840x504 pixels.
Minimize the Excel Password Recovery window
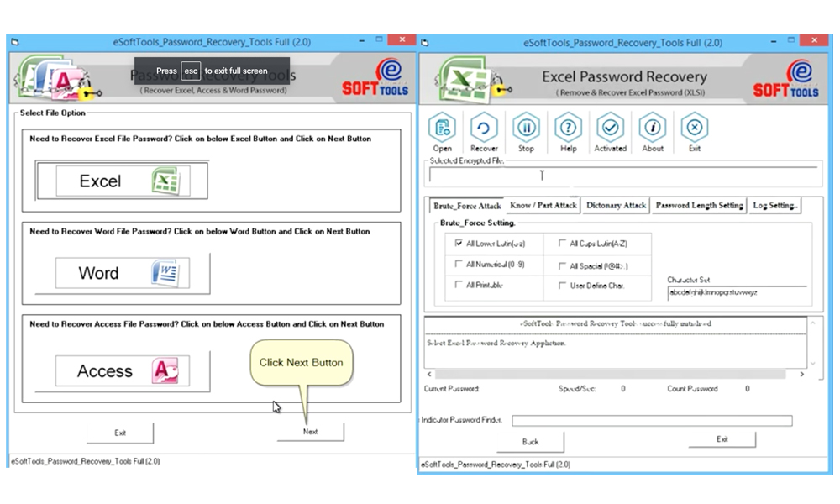pyautogui.click(x=774, y=40)
